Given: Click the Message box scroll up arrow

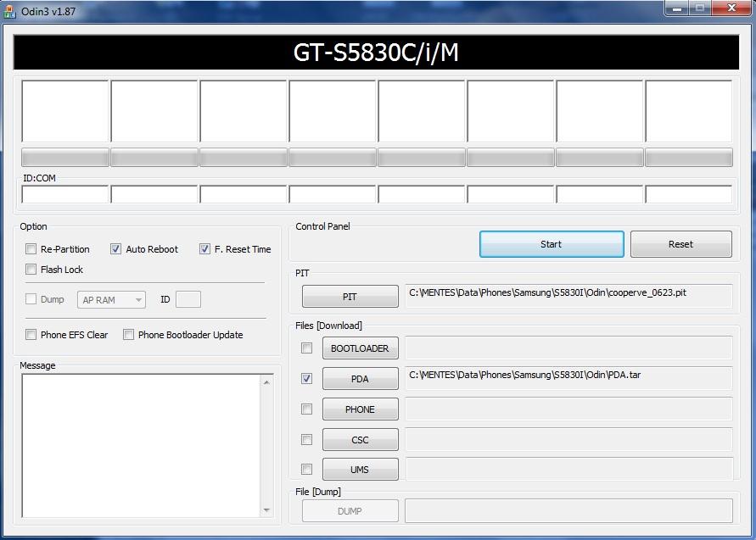Looking at the screenshot, I should 266,382.
